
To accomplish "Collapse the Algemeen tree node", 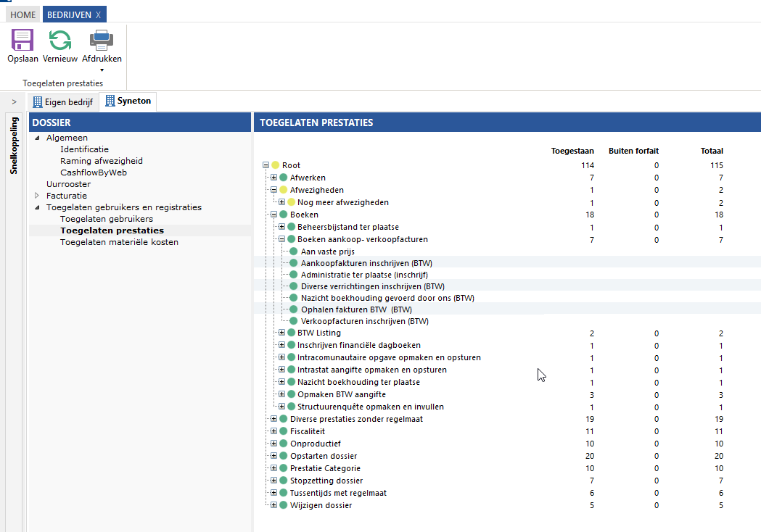I will tap(37, 138).
